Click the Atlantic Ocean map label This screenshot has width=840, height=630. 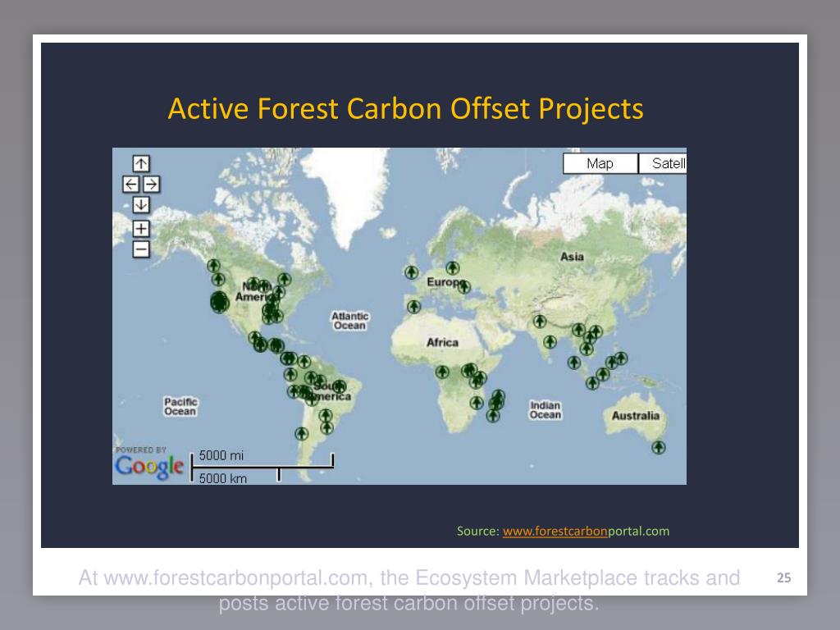click(x=349, y=321)
